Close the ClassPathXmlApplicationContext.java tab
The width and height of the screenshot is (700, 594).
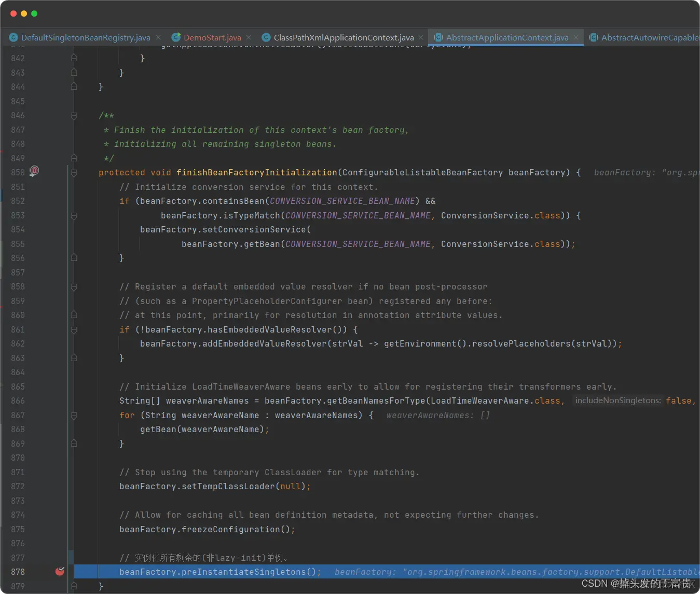(421, 37)
